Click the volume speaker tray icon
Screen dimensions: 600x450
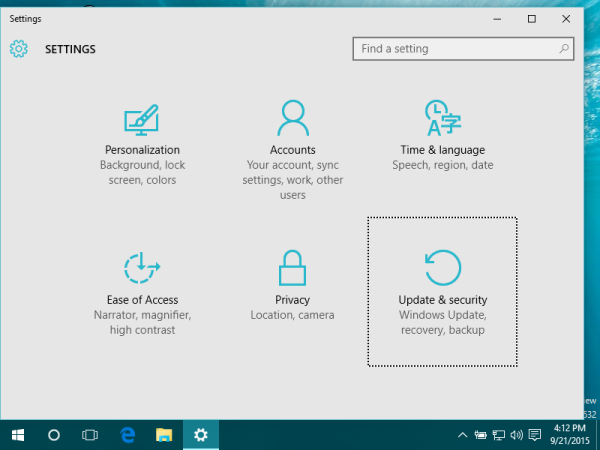pos(517,435)
